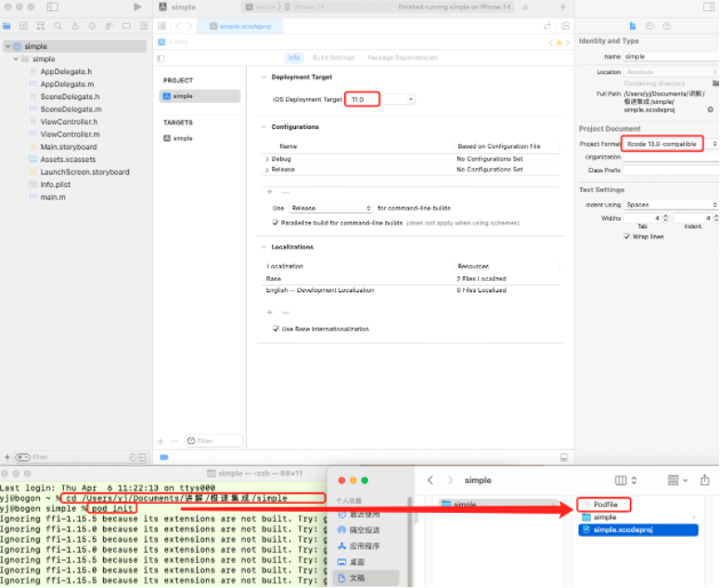The height and width of the screenshot is (588, 720).
Task: Collapse the simple project root
Action: [7, 46]
